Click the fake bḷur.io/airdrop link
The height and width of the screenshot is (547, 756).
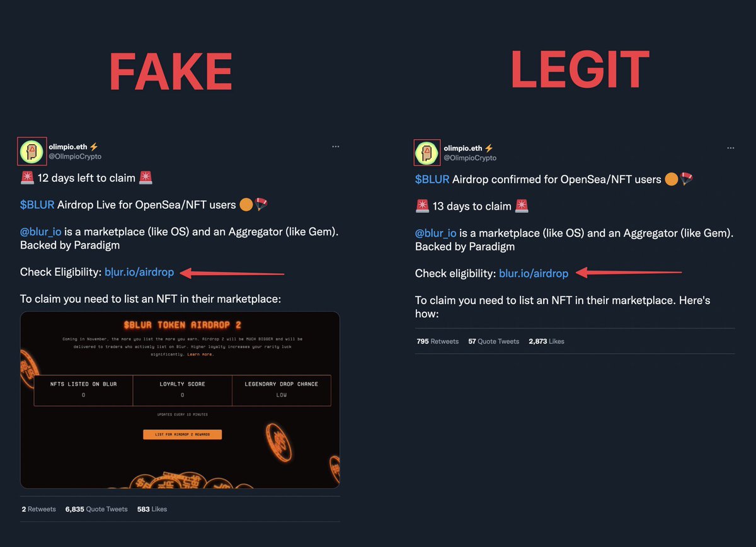[139, 272]
